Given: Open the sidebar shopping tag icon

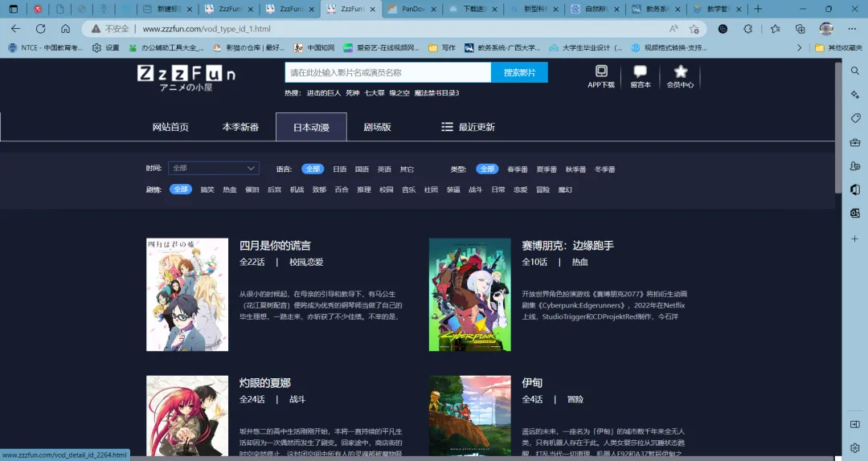Looking at the screenshot, I should pos(854,118).
